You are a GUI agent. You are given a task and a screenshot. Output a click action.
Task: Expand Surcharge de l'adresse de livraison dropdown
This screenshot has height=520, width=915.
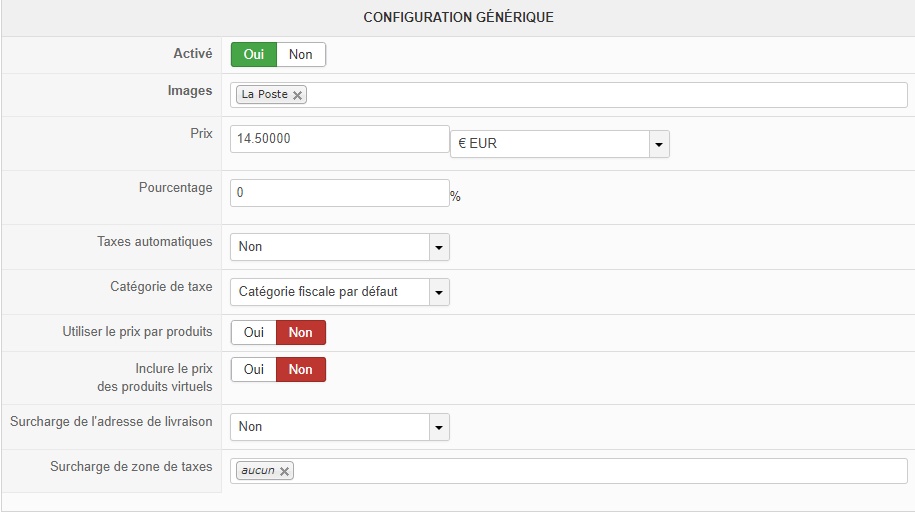pyautogui.click(x=438, y=427)
